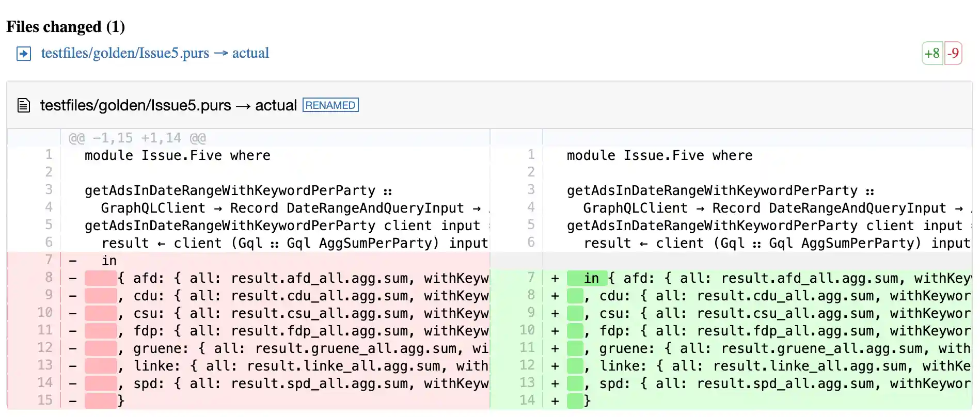
Task: Click the highlighted 'in' token on the added line
Action: [x=591, y=279]
